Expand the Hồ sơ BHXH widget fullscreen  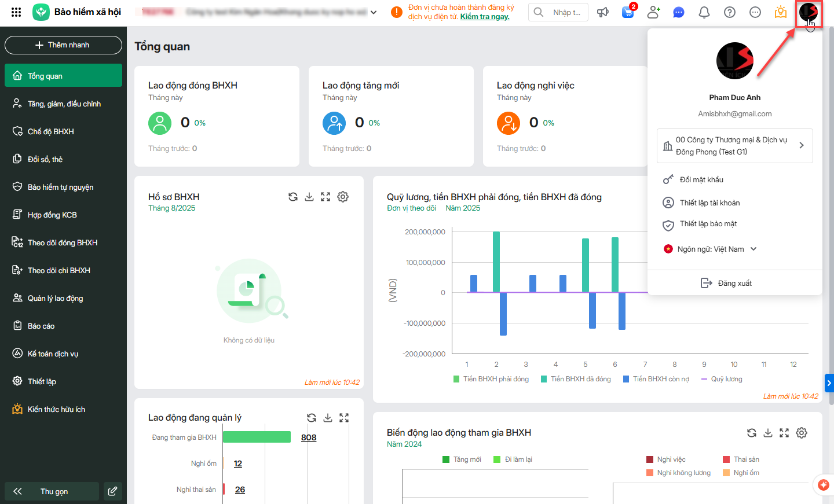click(x=325, y=197)
